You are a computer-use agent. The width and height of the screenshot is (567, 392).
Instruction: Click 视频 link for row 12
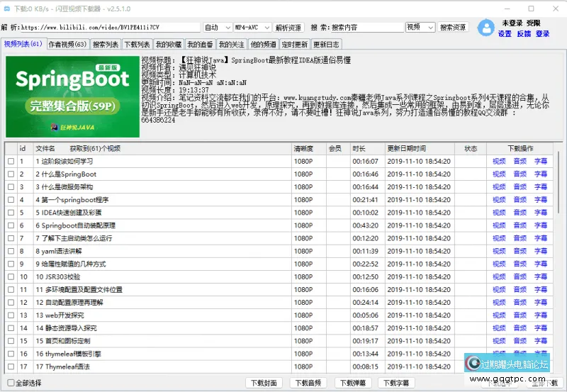499,302
